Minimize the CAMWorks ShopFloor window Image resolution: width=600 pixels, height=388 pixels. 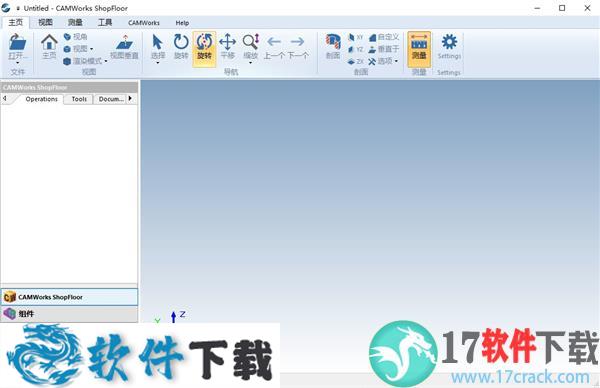click(537, 8)
